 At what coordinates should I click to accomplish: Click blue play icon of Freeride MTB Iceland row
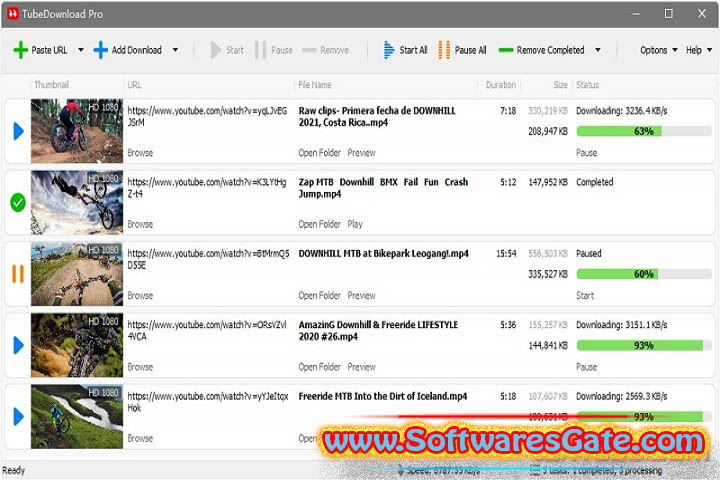[18, 417]
